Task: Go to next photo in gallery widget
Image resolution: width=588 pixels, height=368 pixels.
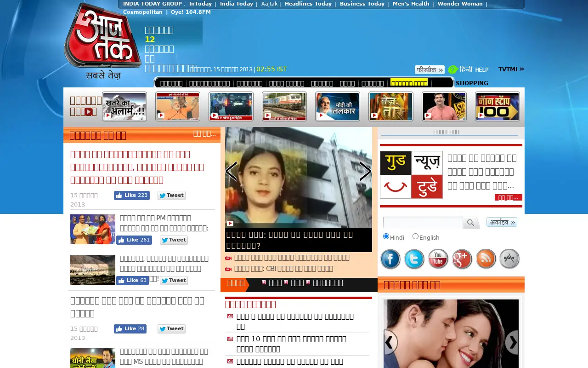Action: 512,342
